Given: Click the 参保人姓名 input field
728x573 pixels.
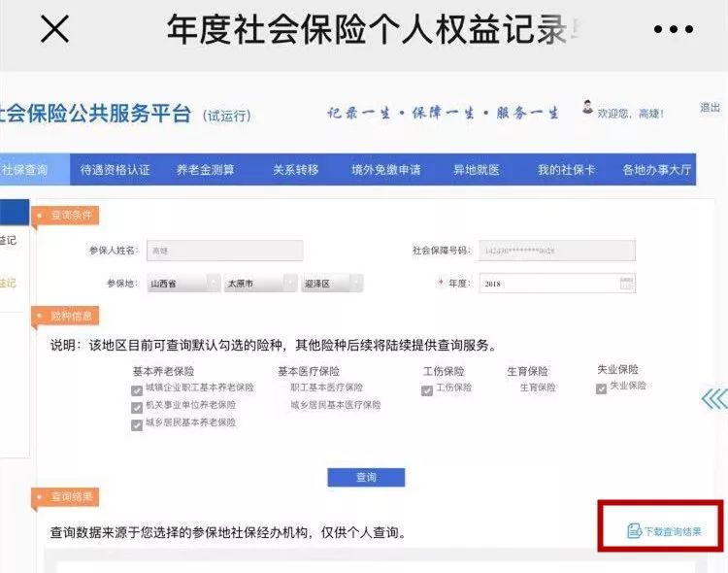Looking at the screenshot, I should click(x=224, y=251).
